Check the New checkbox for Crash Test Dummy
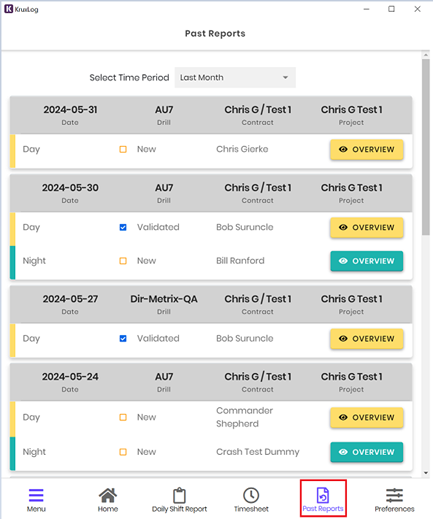433x519 pixels. 123,452
